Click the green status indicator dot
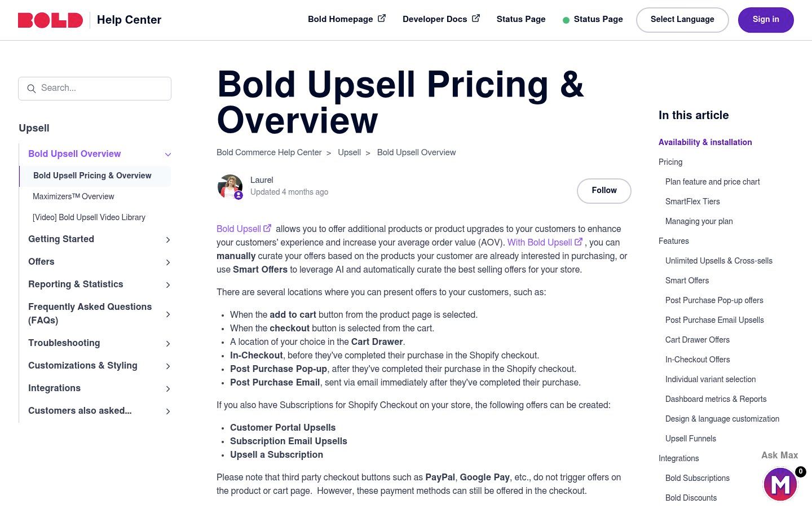Screen dimensions: 812x508 click(x=565, y=20)
